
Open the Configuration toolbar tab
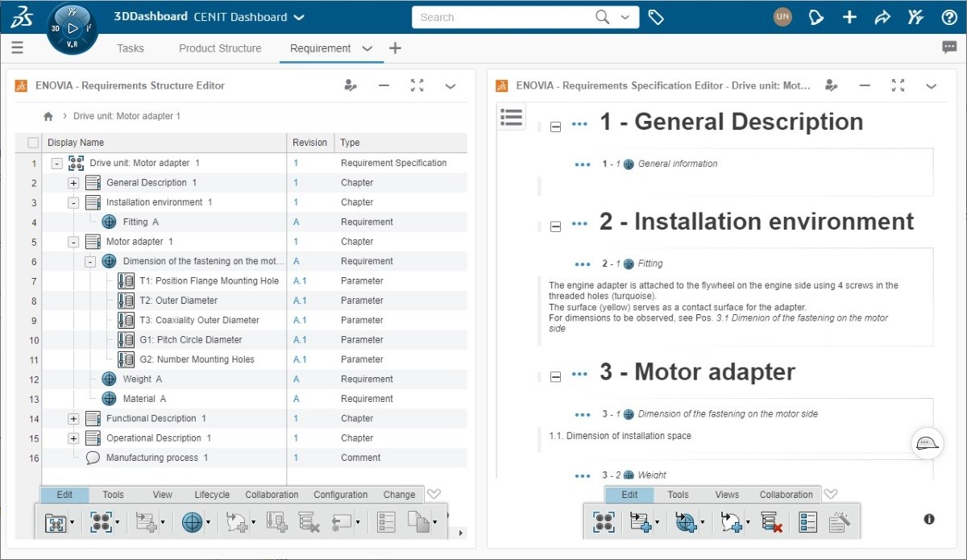click(341, 495)
